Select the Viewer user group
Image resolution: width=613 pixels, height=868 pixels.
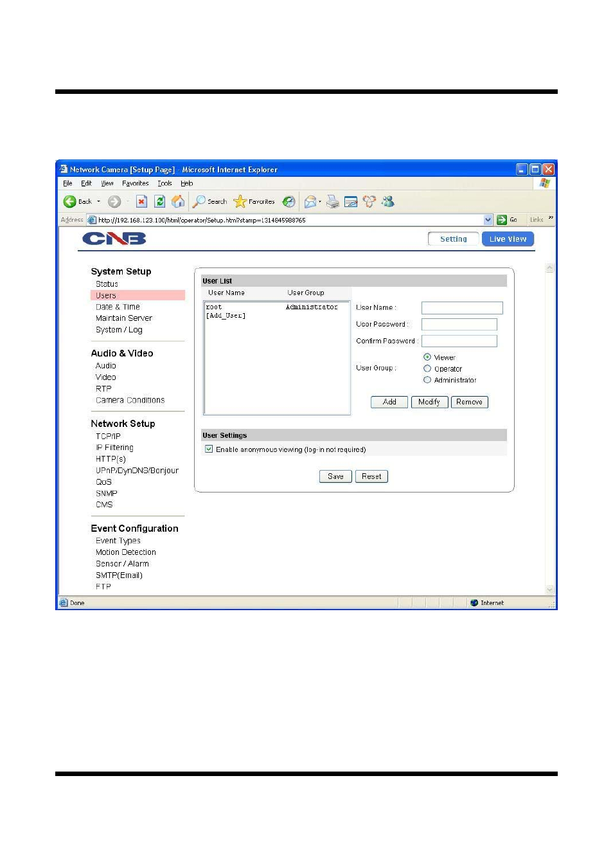427,357
